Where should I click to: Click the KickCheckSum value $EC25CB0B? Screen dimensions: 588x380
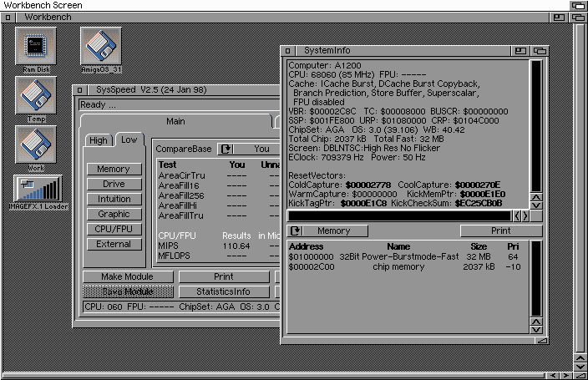tap(478, 204)
